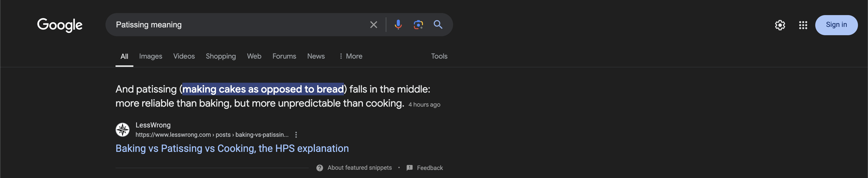Click into the Patissing meaning search field

[x=236, y=25]
